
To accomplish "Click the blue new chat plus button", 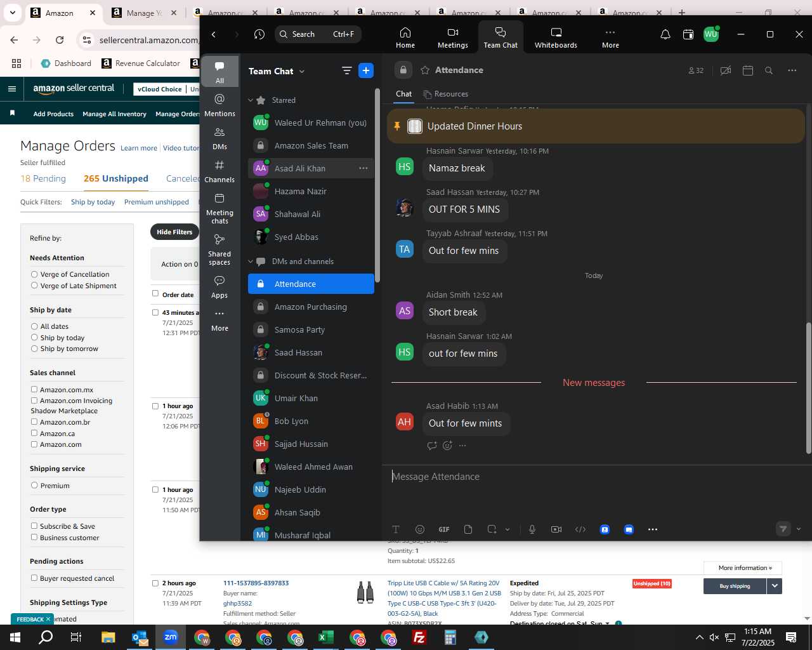I will pos(366,70).
